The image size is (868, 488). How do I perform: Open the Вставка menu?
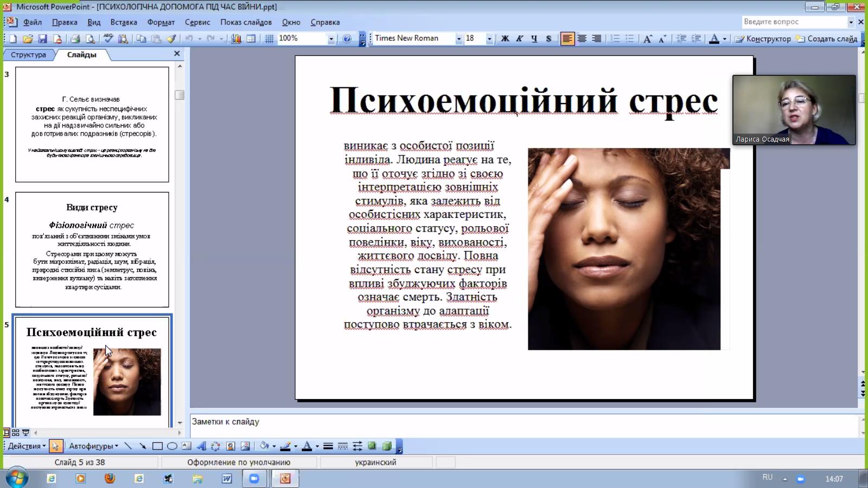(124, 22)
